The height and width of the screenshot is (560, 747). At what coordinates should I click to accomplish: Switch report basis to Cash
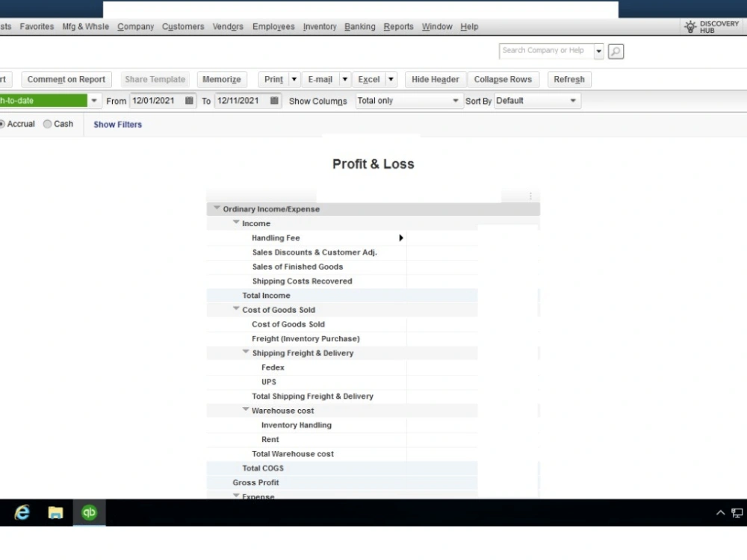pos(47,124)
